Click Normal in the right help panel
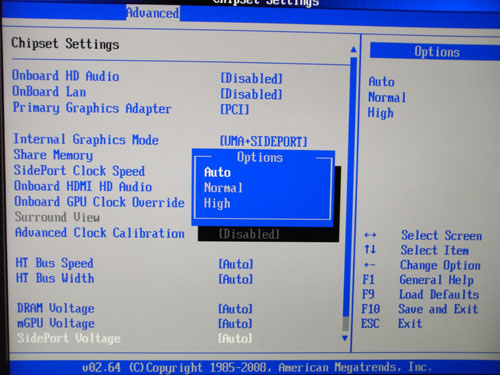The image size is (500, 375). 387,97
